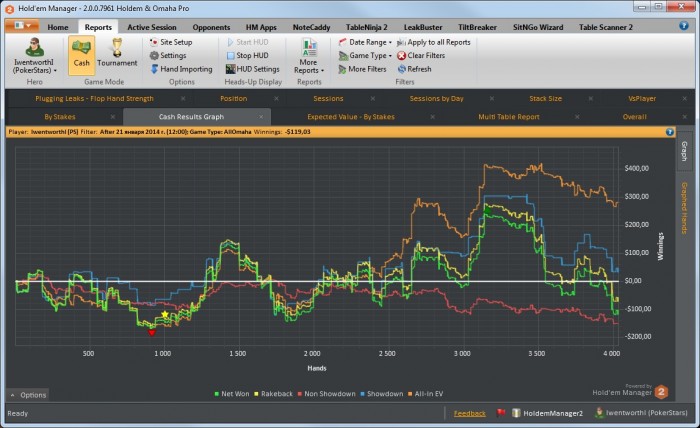Expand the More Reports menu

(x=308, y=60)
